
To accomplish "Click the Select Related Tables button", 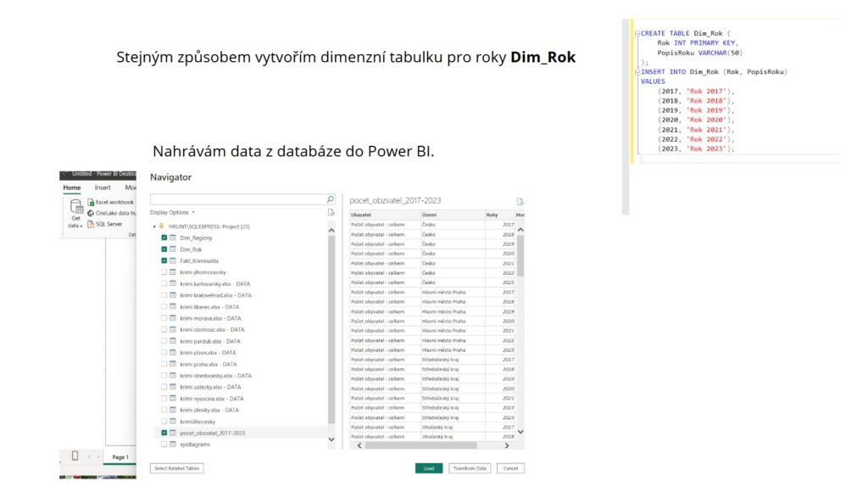I will 176,468.
